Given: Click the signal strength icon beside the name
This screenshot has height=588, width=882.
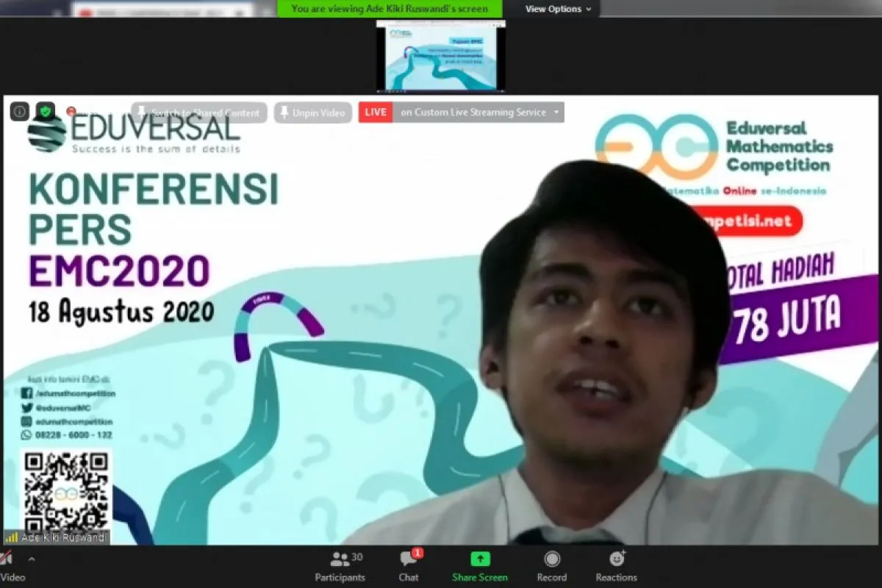Looking at the screenshot, I should pos(11,538).
